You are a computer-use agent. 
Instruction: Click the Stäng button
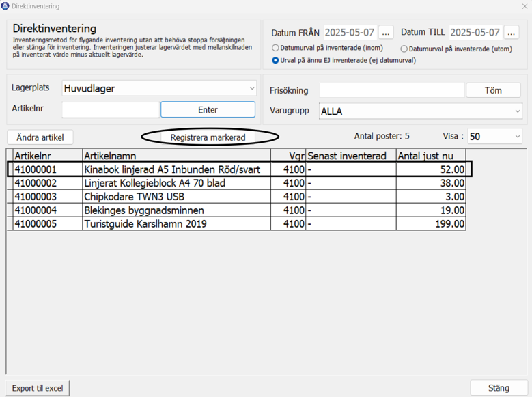pyautogui.click(x=499, y=388)
